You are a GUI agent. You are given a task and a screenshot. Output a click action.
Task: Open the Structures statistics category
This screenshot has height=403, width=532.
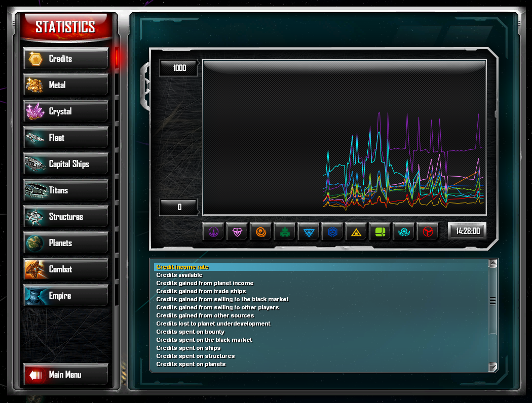point(66,217)
